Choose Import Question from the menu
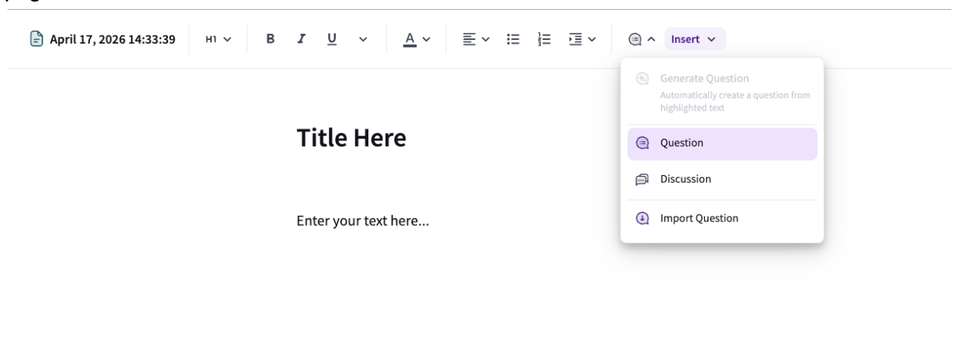Image resolution: width=980 pixels, height=358 pixels. point(722,219)
